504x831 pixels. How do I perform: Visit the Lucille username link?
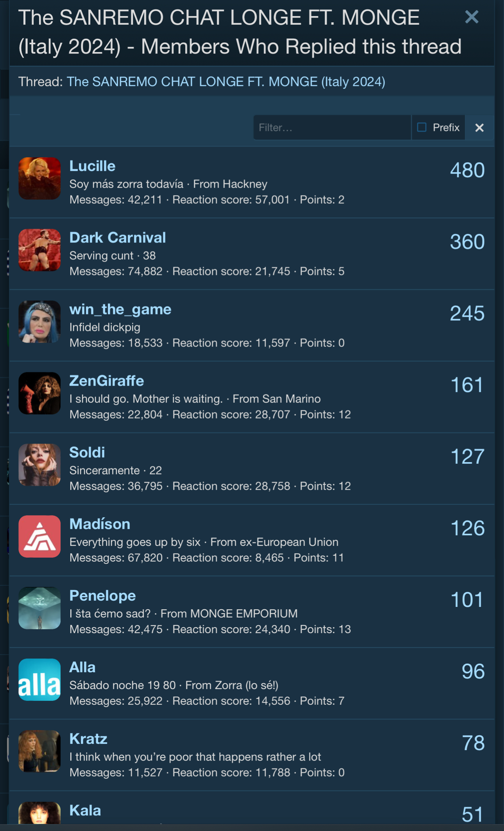92,166
